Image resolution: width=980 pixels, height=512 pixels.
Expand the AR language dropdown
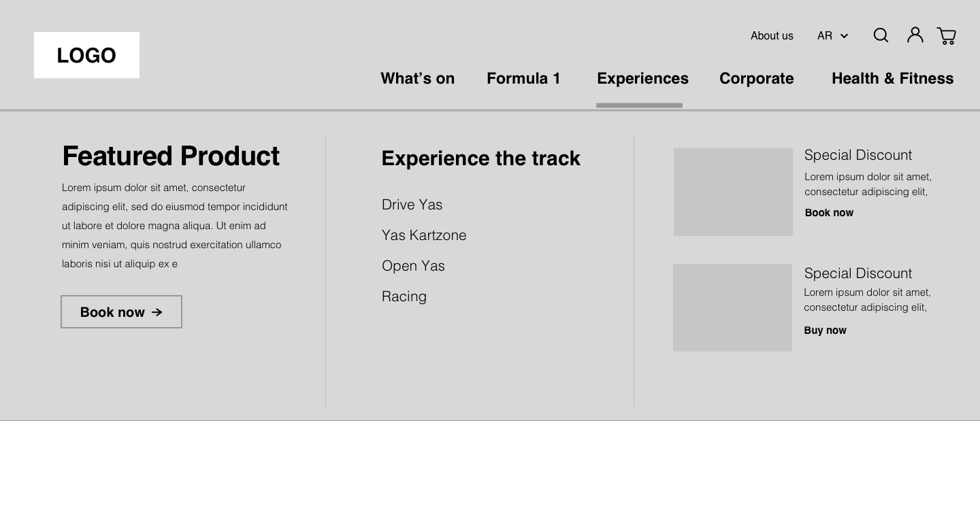click(833, 36)
